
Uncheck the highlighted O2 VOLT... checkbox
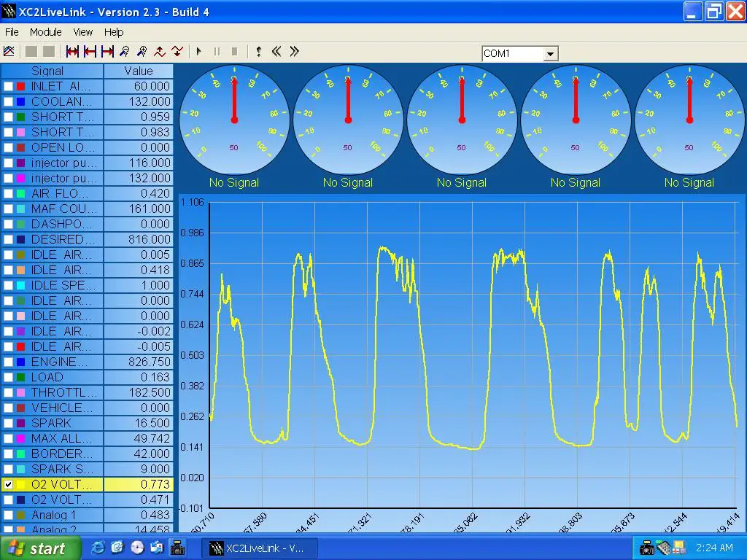click(x=8, y=484)
